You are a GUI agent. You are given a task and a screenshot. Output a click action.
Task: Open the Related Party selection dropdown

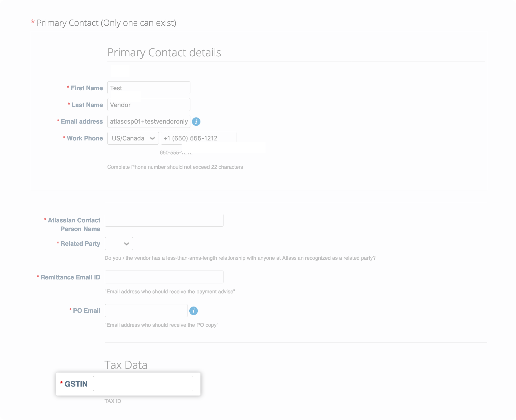point(119,244)
